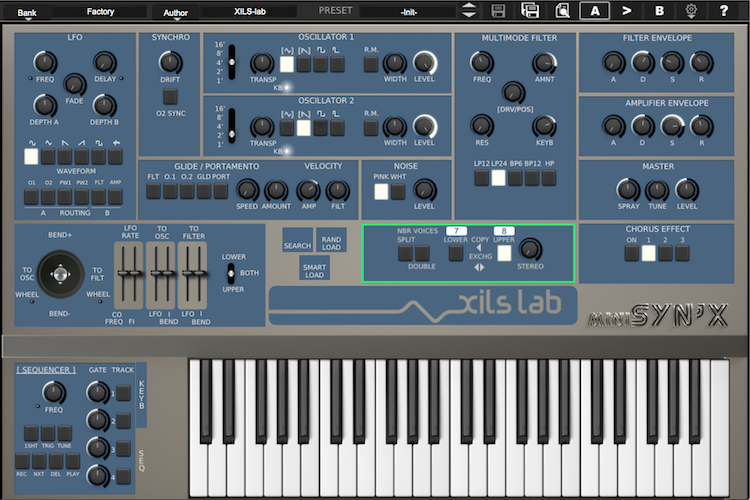The width and height of the screenshot is (750, 500).
Task: Select Chorus Effect mode 3
Action: (682, 253)
